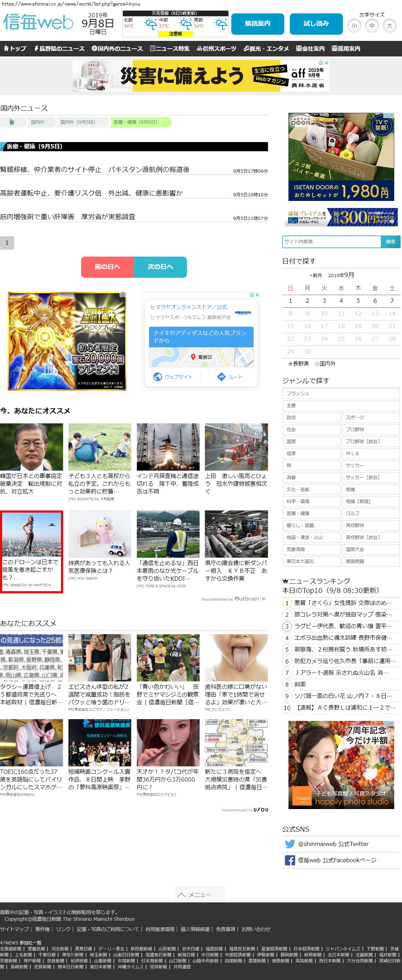This screenshot has height=980, width=402.
Task: Click the ad close X on the top banner
Action: click(x=326, y=63)
